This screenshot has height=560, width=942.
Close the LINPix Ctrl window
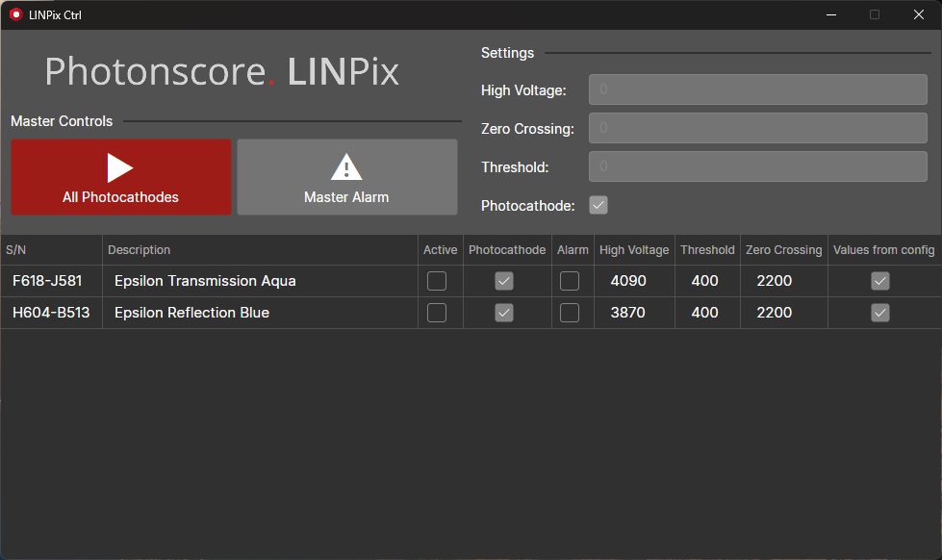pos(919,14)
